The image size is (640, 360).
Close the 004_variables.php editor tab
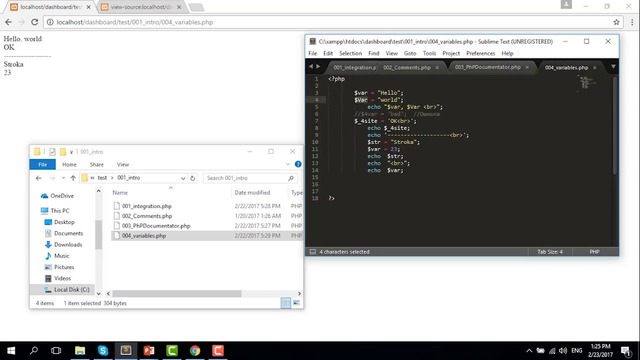point(594,67)
